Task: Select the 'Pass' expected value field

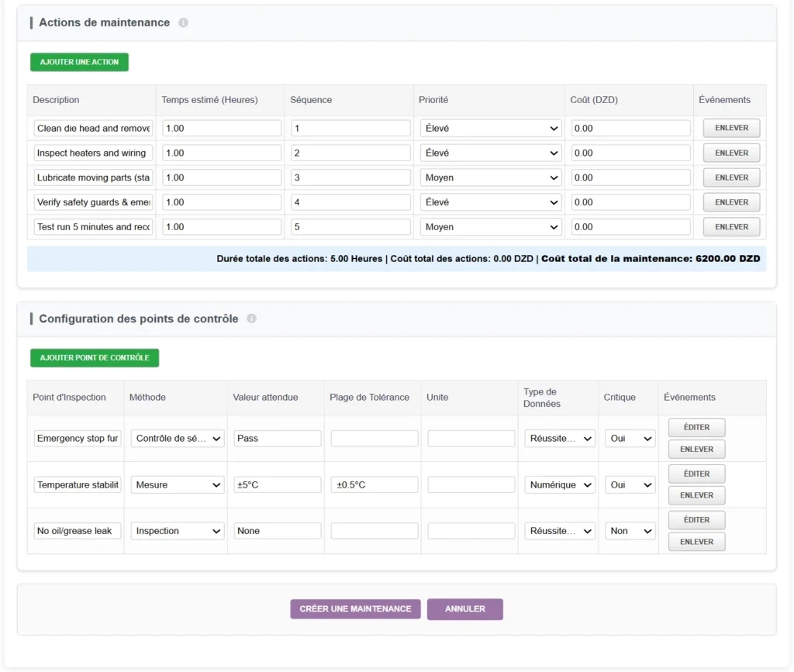Action: pos(275,438)
